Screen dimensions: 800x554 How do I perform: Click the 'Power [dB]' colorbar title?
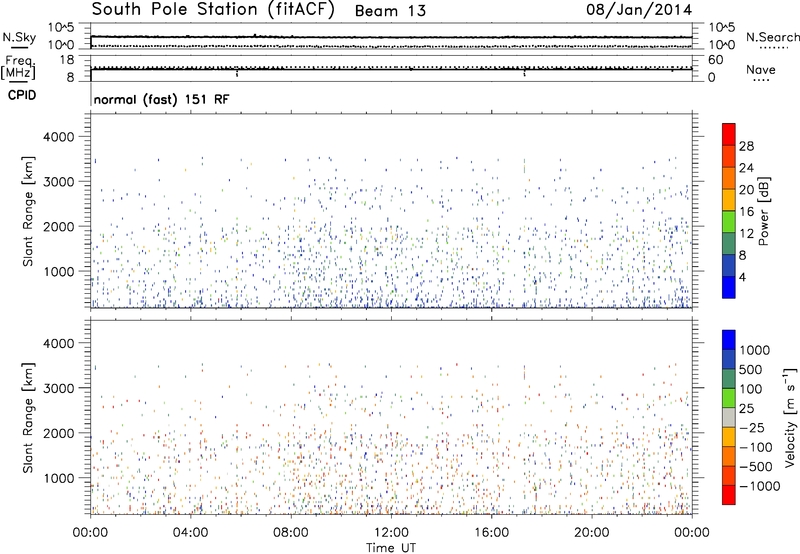point(763,211)
